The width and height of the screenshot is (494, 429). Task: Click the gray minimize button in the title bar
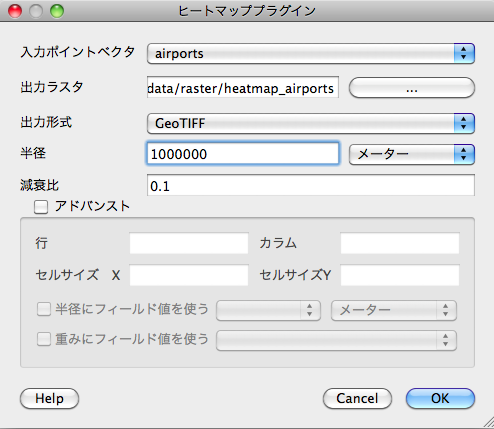(36, 11)
